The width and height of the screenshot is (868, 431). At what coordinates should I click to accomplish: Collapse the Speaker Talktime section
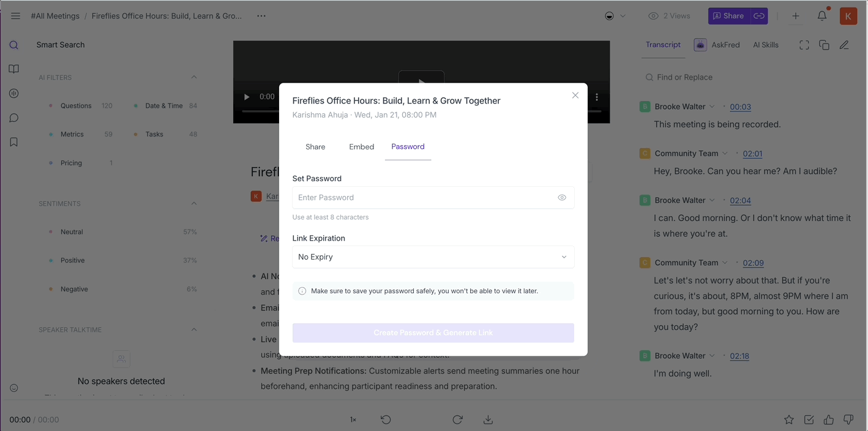[194, 329]
